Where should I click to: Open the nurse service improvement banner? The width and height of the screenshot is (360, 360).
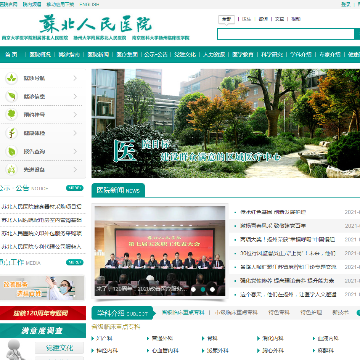coord(42,288)
